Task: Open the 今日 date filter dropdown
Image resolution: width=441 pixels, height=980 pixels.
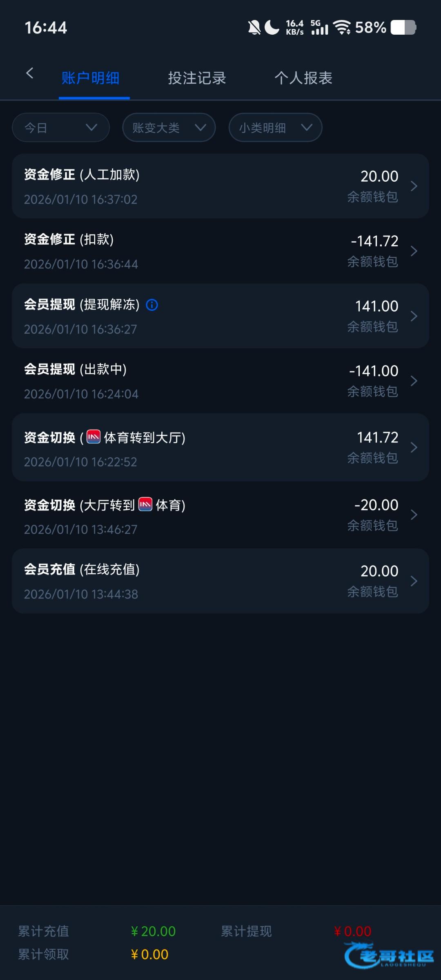Action: (x=61, y=128)
